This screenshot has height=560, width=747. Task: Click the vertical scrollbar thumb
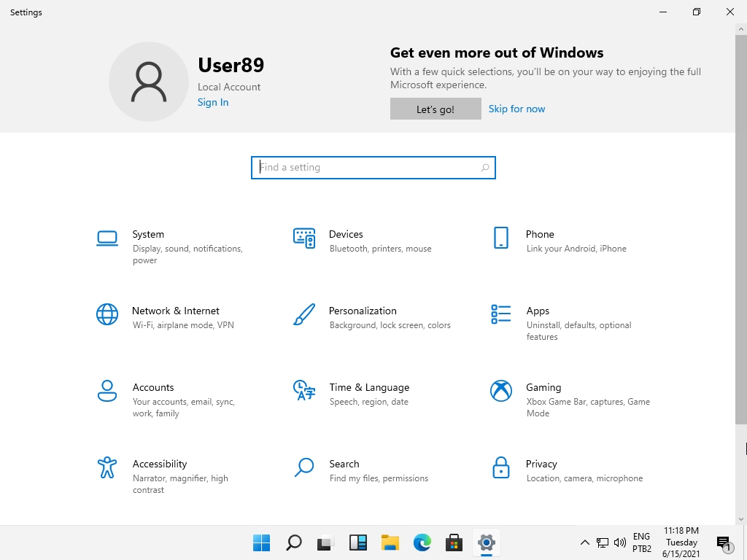point(741,229)
